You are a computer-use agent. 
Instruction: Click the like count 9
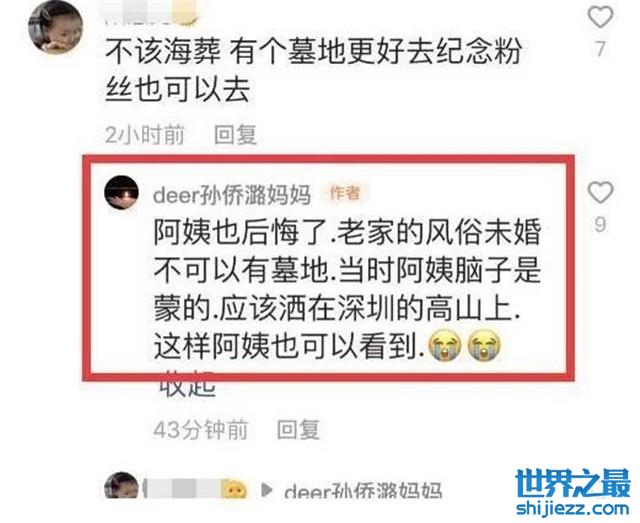600,224
